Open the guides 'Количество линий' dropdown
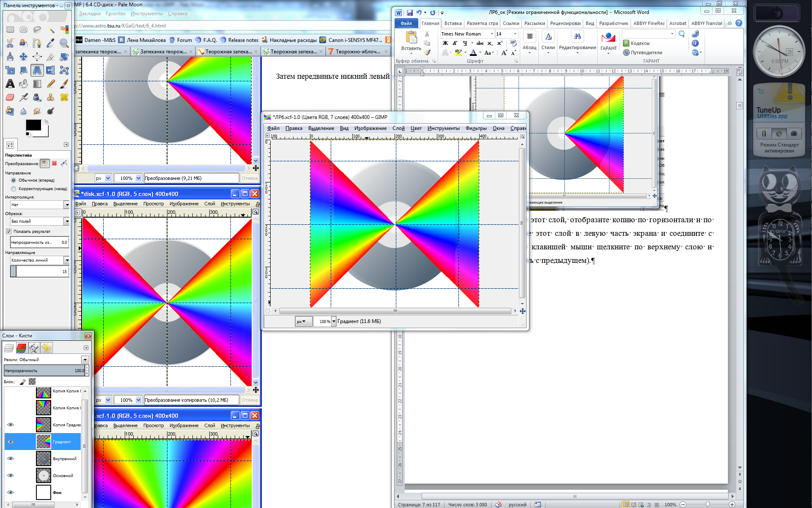This screenshot has height=508, width=812. 67,260
